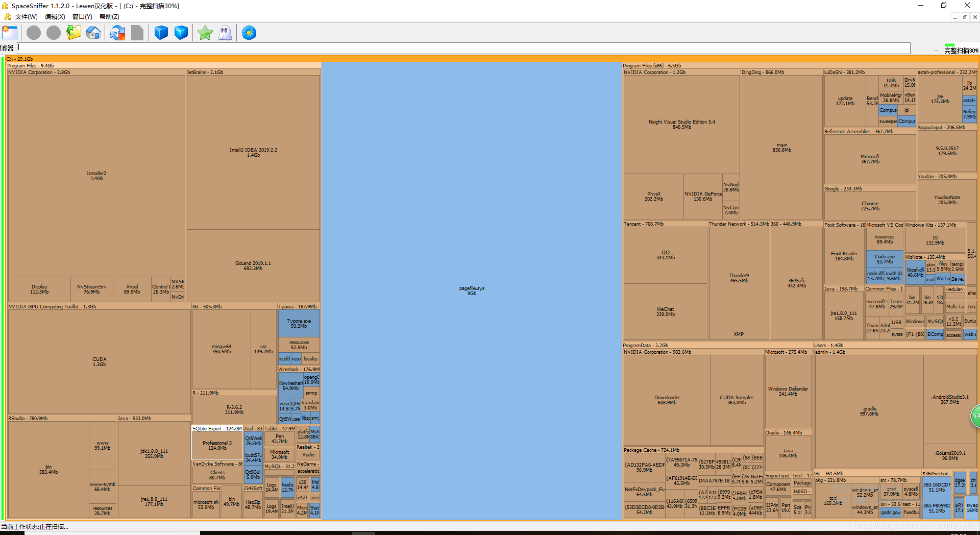Go to the home root view
Screen dimensions: 980x535
click(93, 33)
